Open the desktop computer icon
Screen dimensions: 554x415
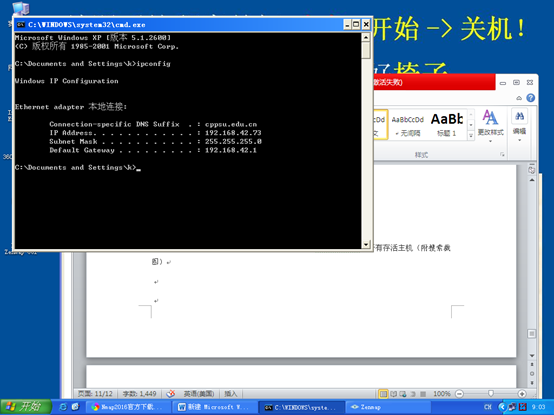pyautogui.click(x=20, y=8)
